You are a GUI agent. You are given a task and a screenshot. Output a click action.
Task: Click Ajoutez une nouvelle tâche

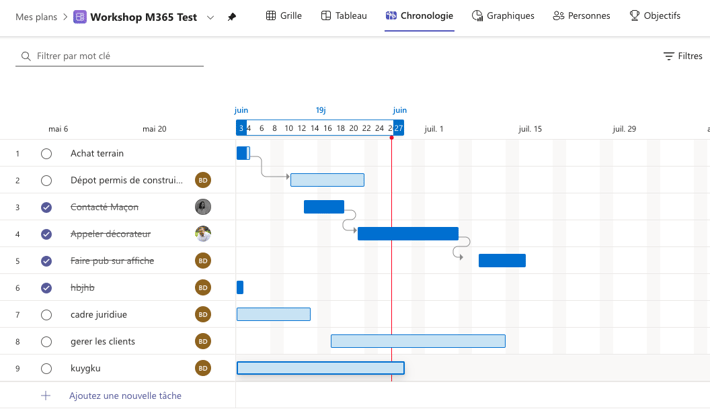[125, 396]
